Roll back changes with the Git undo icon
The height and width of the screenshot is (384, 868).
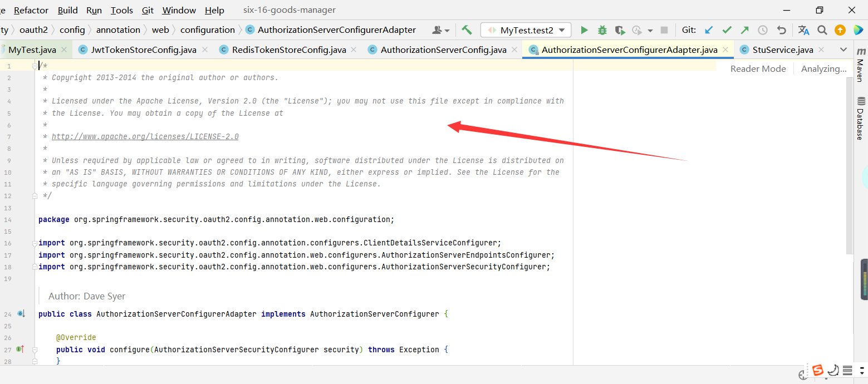click(x=782, y=29)
